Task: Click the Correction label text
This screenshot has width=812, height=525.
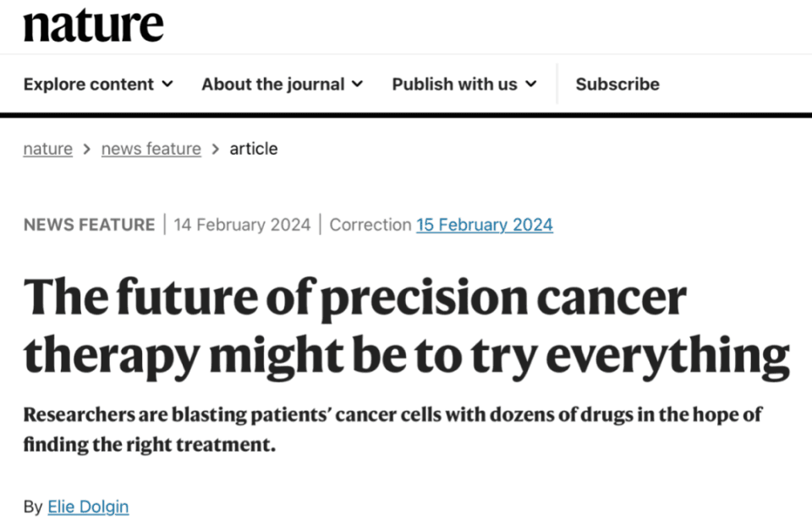Action: coord(370,225)
